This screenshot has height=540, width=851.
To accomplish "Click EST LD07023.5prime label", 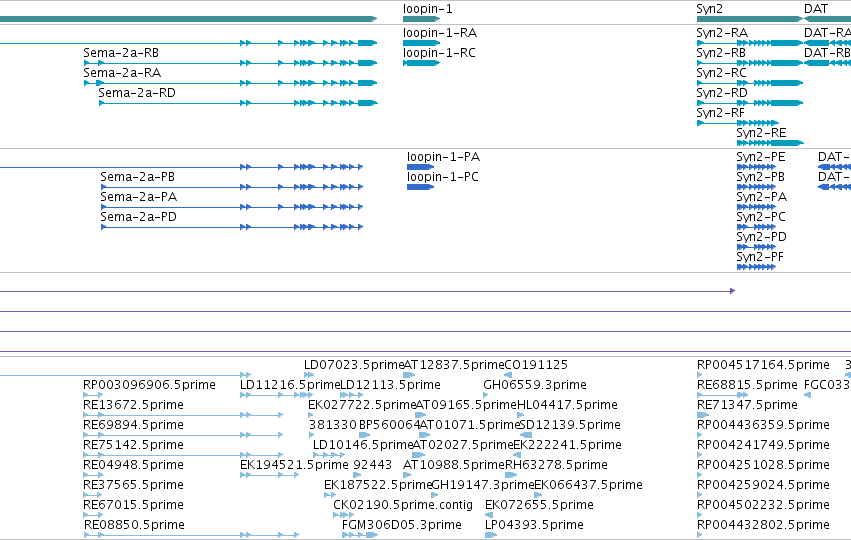I will coord(354,365).
